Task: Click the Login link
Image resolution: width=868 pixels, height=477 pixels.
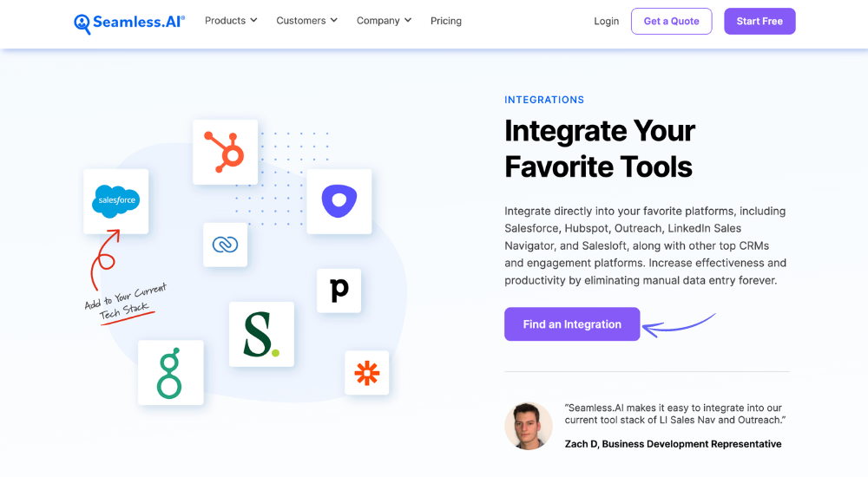Action: pyautogui.click(x=606, y=21)
